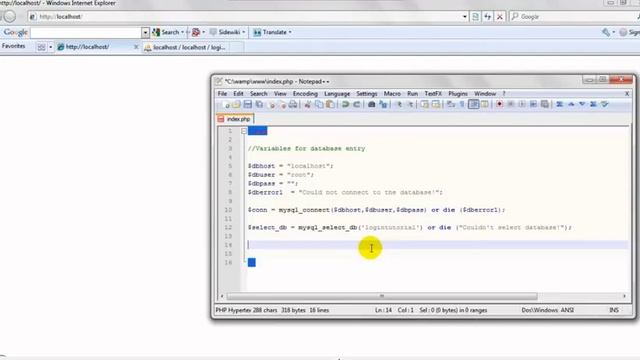Click Save All icon in Notepad++ toolbar
640x360 pixels.
pyautogui.click(x=259, y=104)
